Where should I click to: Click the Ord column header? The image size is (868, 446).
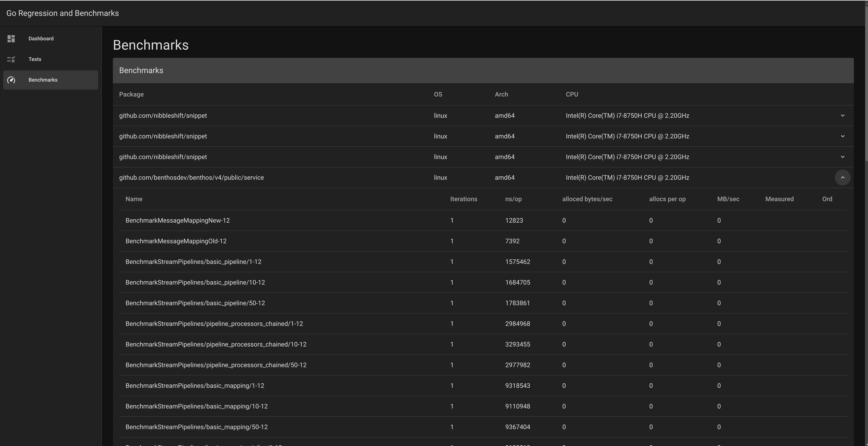click(x=827, y=199)
